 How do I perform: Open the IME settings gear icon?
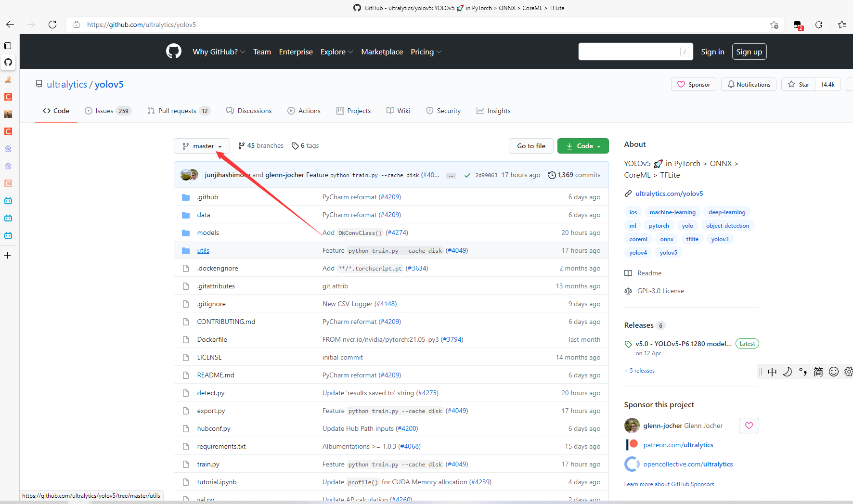(848, 372)
